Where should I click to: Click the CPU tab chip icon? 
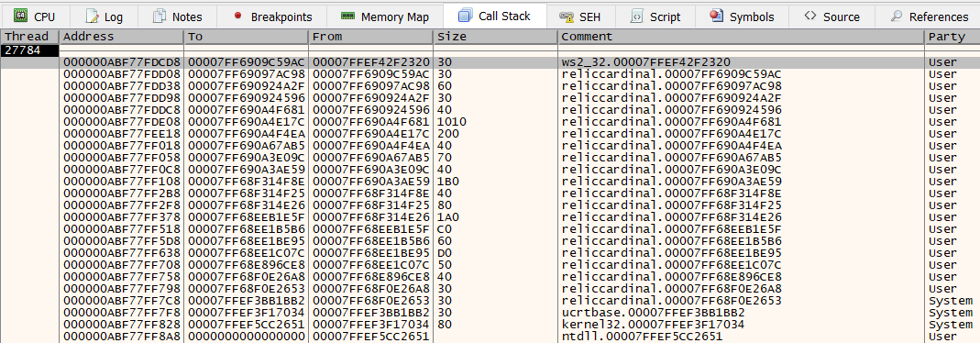(20, 17)
